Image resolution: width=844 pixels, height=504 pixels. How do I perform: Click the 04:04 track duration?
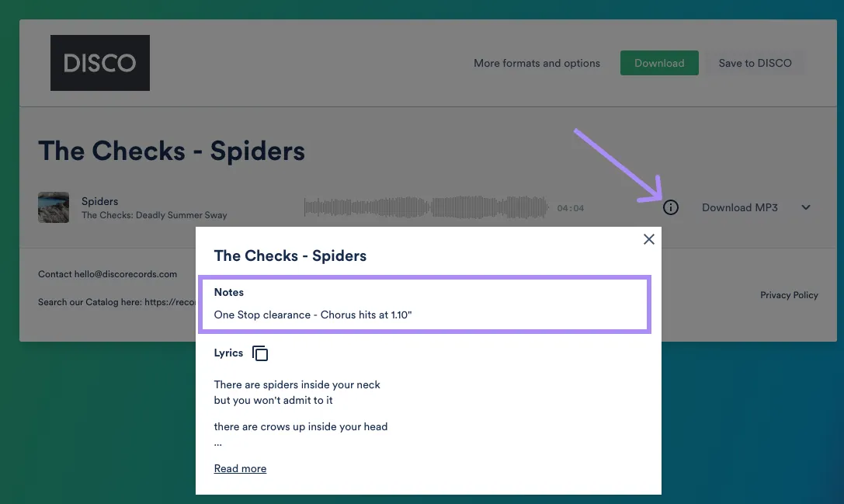coord(570,208)
